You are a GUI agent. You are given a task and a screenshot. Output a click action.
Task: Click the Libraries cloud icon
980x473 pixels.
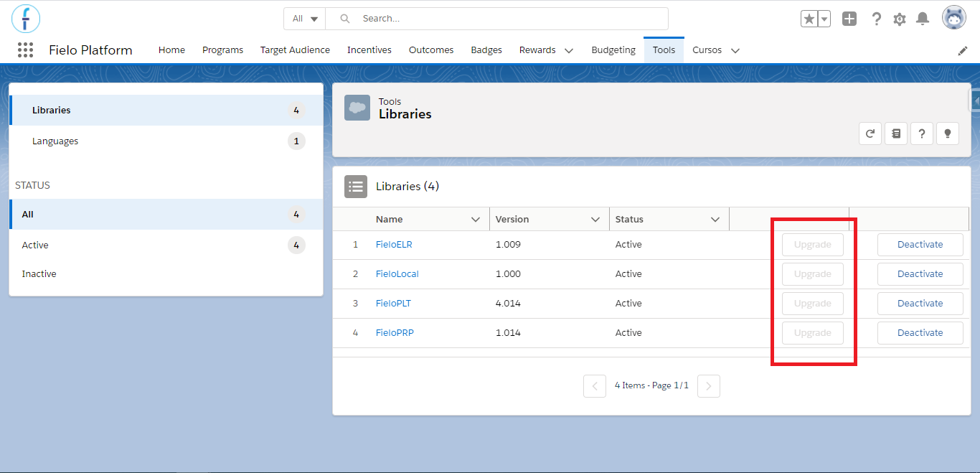coord(357,108)
